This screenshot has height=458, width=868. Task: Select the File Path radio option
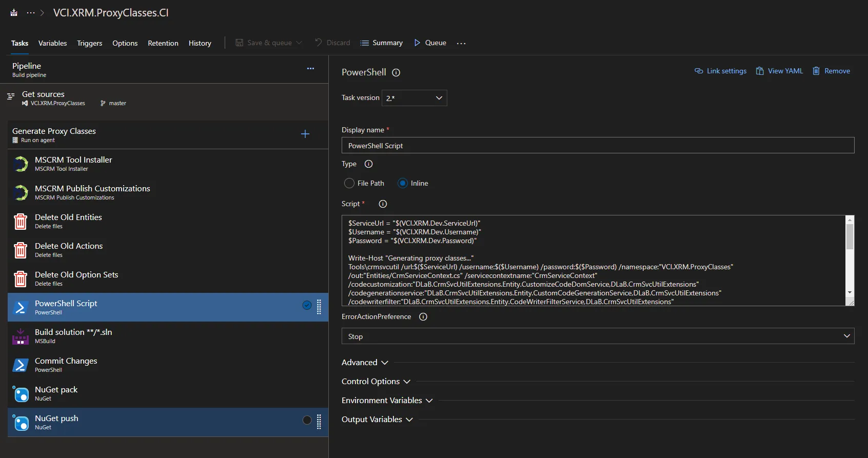[x=349, y=183]
